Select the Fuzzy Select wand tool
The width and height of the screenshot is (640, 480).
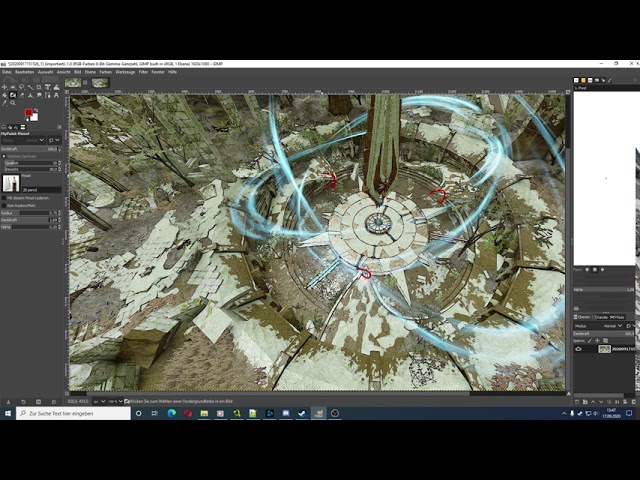pos(31,87)
